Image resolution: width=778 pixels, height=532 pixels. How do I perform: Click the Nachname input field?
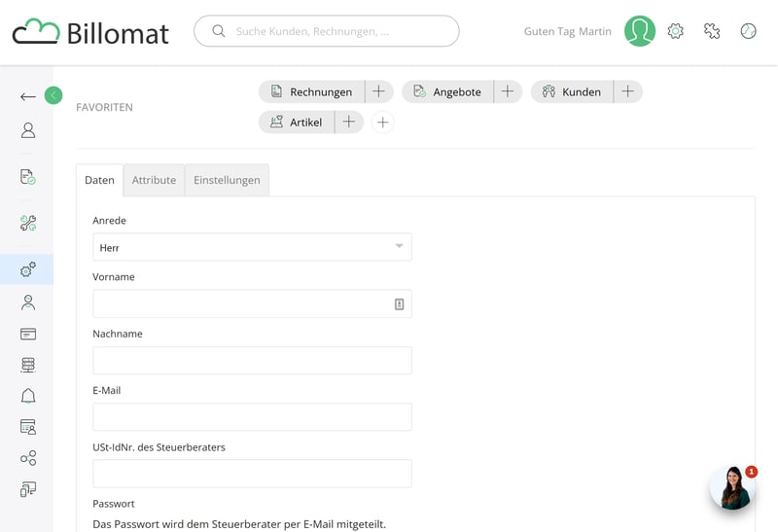(252, 361)
